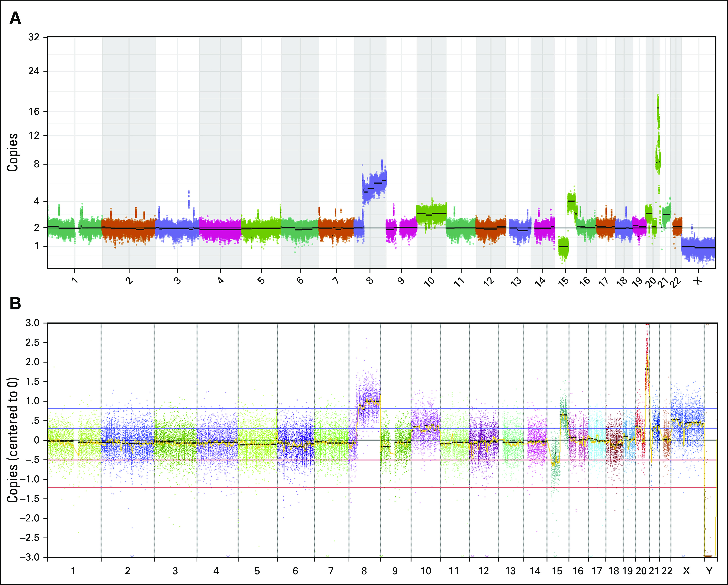Click chromosome 12 label under panel B

click(484, 571)
